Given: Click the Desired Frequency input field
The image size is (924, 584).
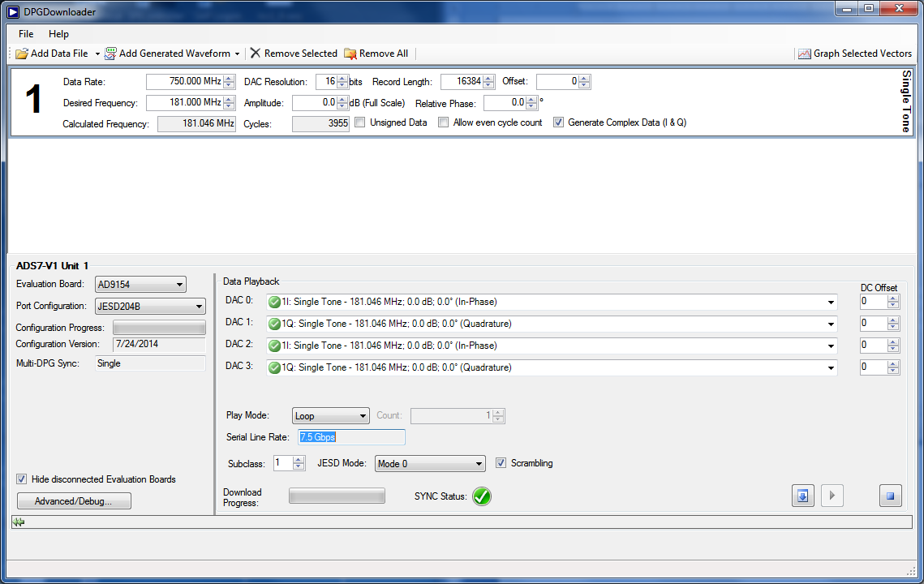Looking at the screenshot, I should tap(184, 103).
